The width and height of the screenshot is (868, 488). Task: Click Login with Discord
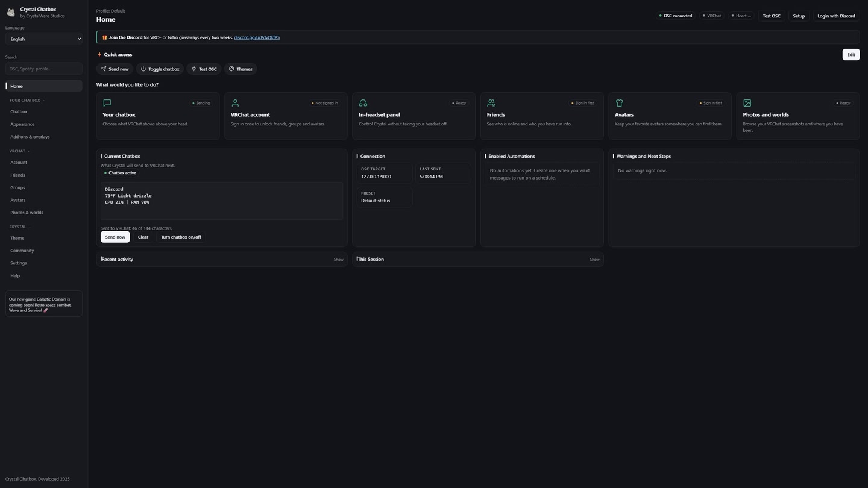(x=836, y=16)
